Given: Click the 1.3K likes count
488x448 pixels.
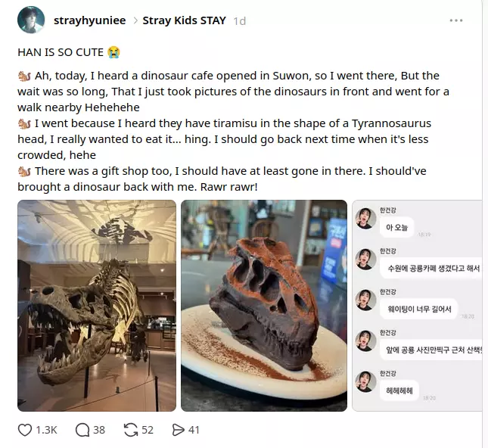Looking at the screenshot, I should pyautogui.click(x=47, y=430).
